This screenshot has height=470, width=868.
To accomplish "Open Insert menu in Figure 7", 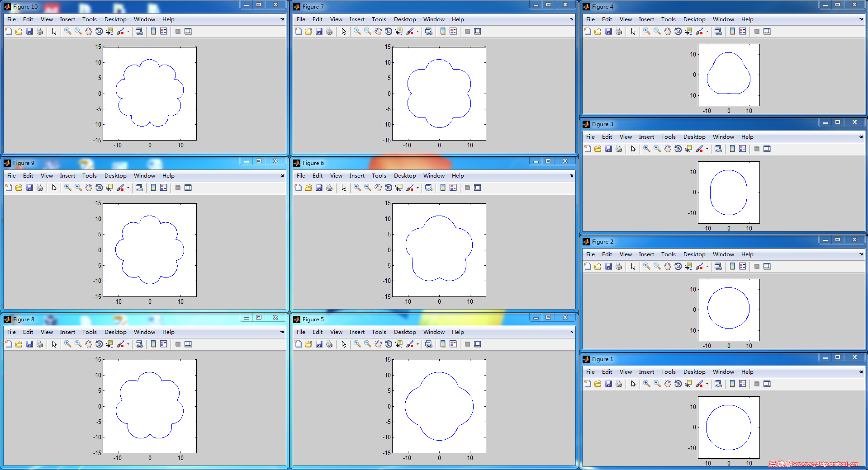I will pos(357,19).
